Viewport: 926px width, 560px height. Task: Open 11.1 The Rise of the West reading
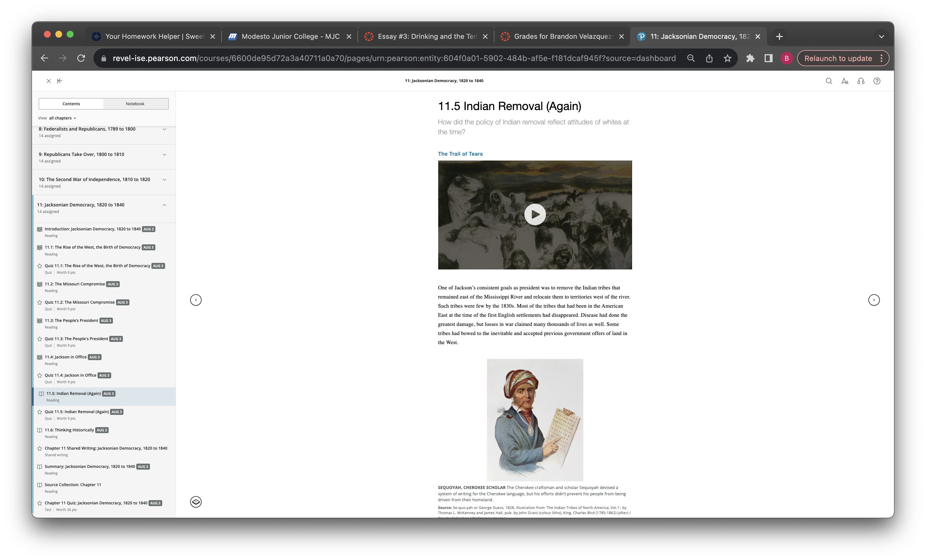tap(92, 247)
